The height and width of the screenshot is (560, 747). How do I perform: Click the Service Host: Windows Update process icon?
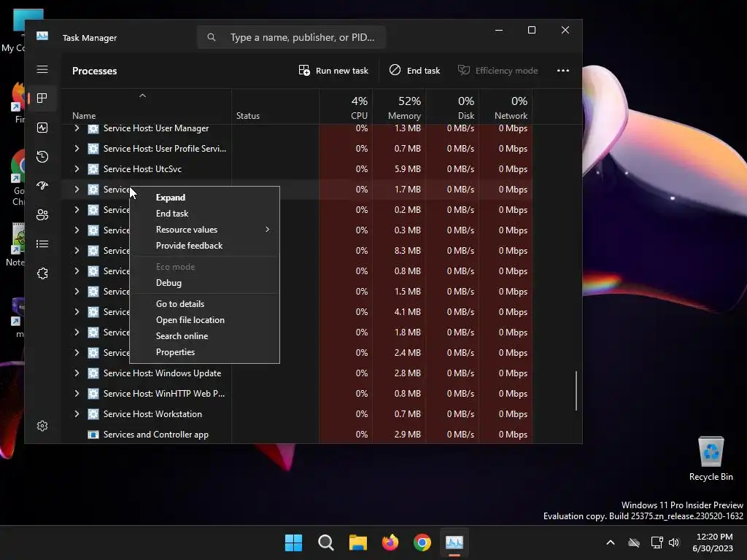[93, 373]
